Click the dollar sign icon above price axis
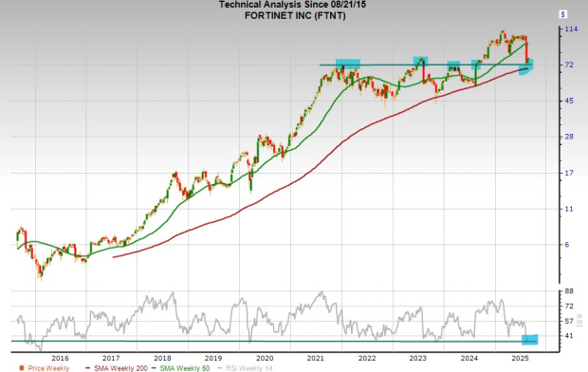 point(563,14)
